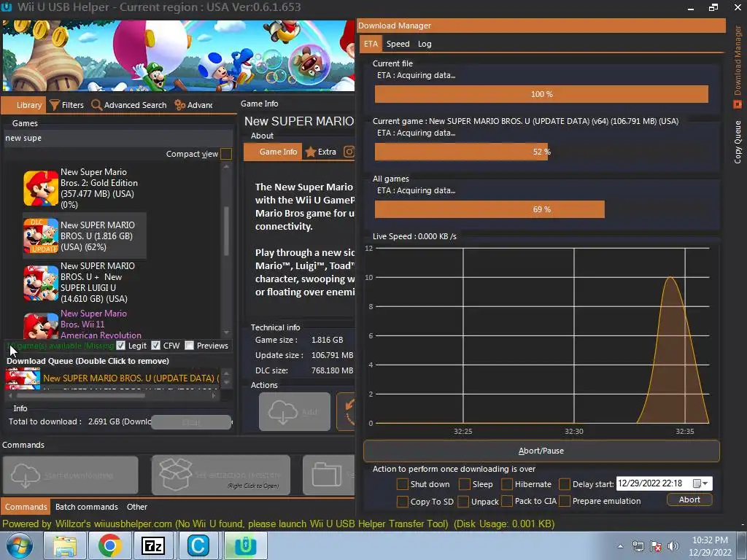Image resolution: width=747 pixels, height=560 pixels.
Task: Click Download Queue scroll down arrow
Action: click(x=226, y=382)
